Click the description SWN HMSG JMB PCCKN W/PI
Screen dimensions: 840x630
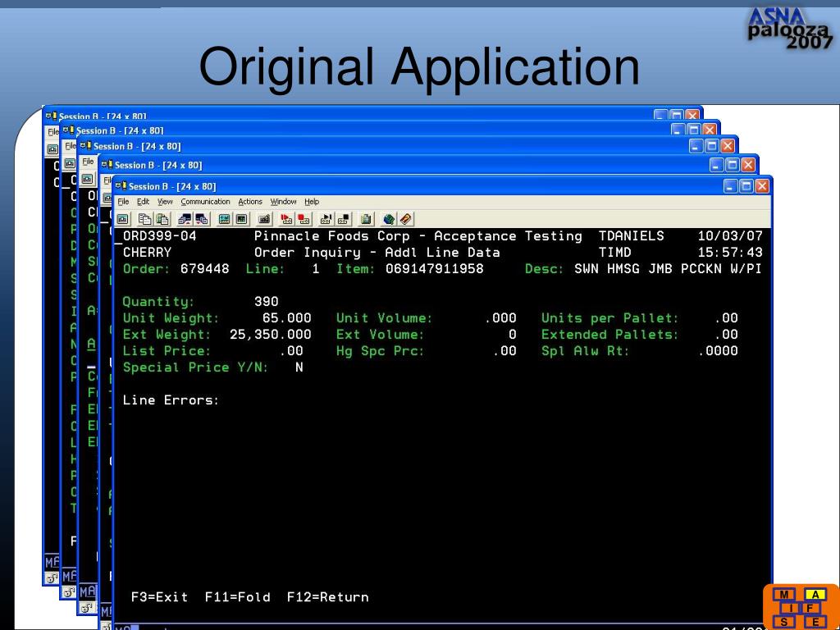(668, 268)
